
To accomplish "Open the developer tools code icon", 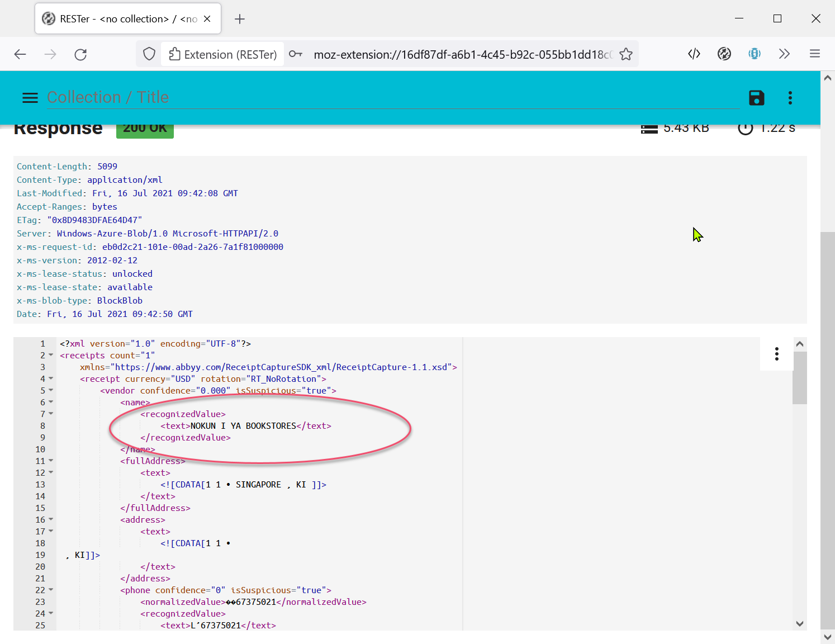I will (694, 54).
